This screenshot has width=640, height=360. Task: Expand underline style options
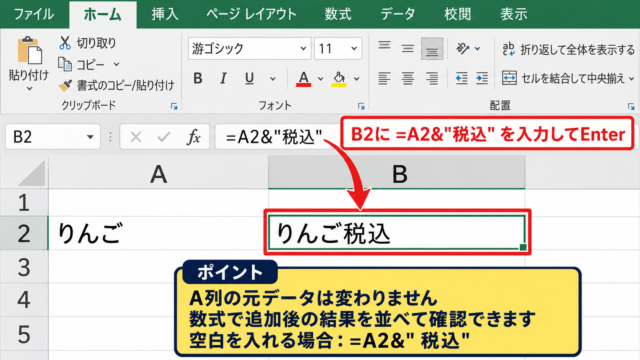coord(273,78)
